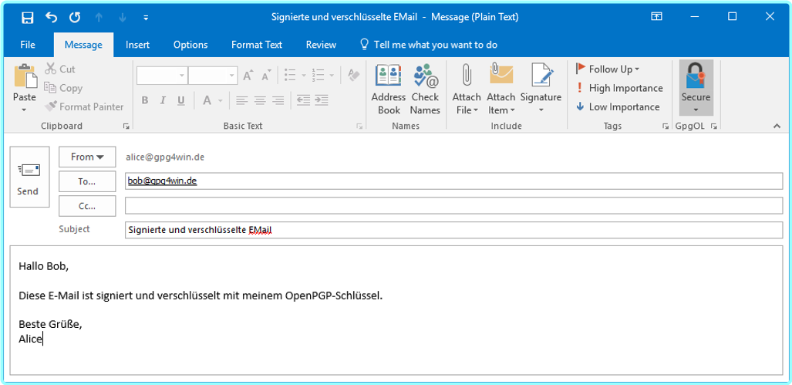
Task: Align text left
Action: click(x=242, y=100)
